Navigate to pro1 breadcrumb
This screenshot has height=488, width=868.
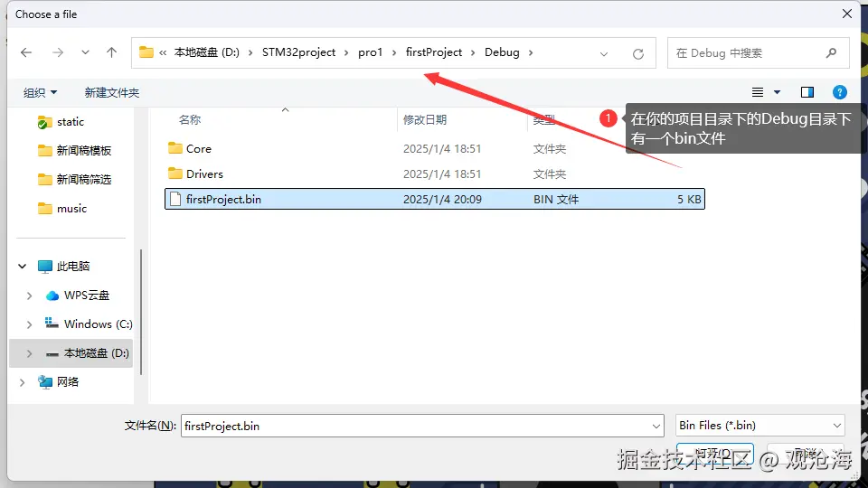pyautogui.click(x=370, y=52)
